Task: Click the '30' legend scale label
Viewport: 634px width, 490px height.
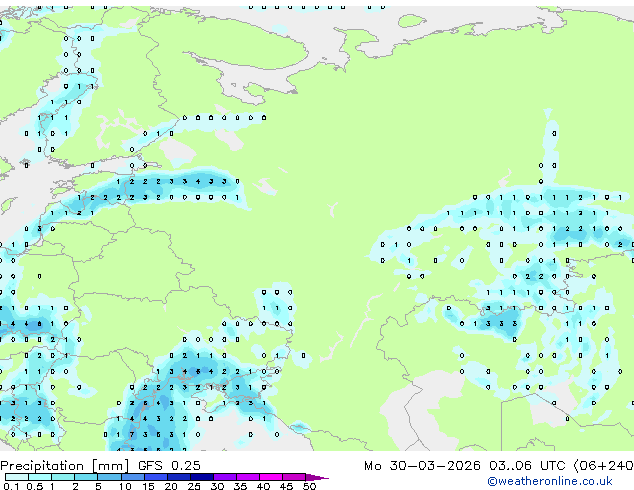Action: click(217, 486)
